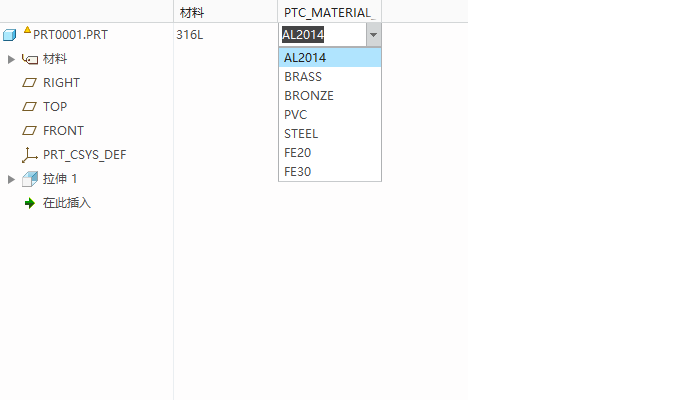Viewport: 700px width, 400px height.
Task: Click the materials tag icon in tree
Action: coord(30,59)
